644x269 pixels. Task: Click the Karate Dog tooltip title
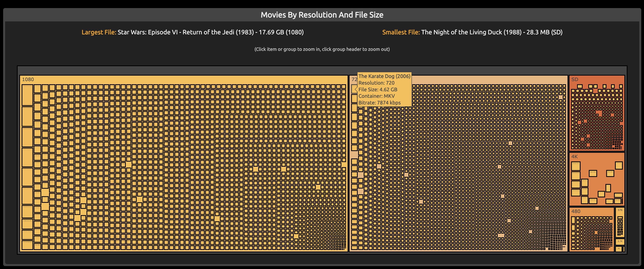click(384, 76)
